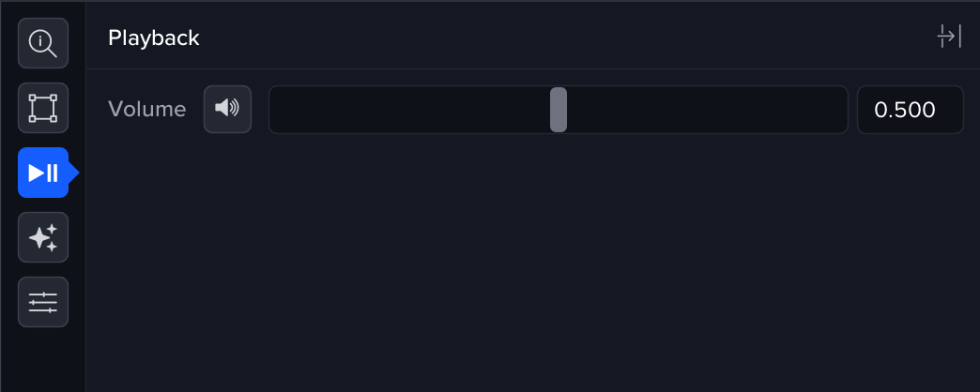The width and height of the screenshot is (980, 392).
Task: Click Volume slider track just left of handle
Action: pos(535,110)
